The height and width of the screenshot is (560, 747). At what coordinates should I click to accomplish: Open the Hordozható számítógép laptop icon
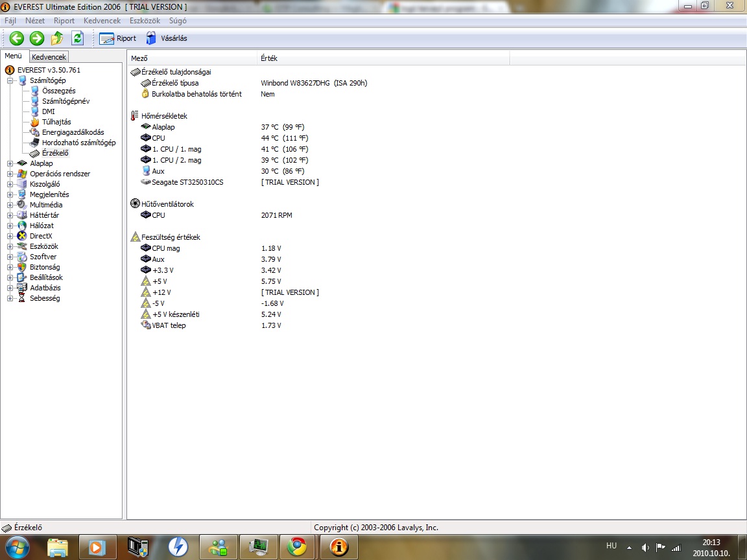[x=34, y=143]
